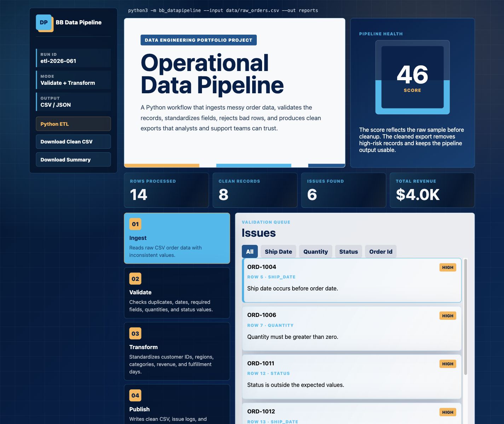Click HIGH badge on ORD-1004 issue
The height and width of the screenshot is (424, 504).
(x=448, y=267)
